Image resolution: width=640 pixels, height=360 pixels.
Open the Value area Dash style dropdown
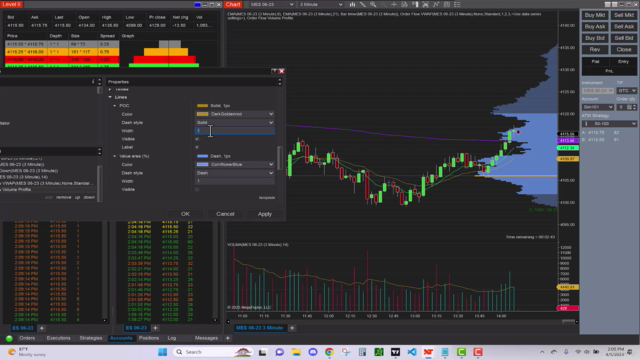point(235,173)
